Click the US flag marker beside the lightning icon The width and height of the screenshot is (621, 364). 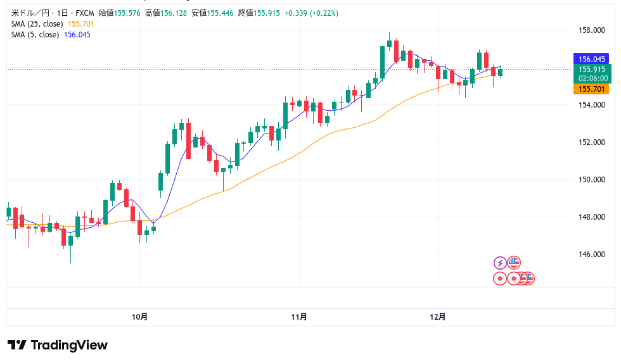click(514, 263)
